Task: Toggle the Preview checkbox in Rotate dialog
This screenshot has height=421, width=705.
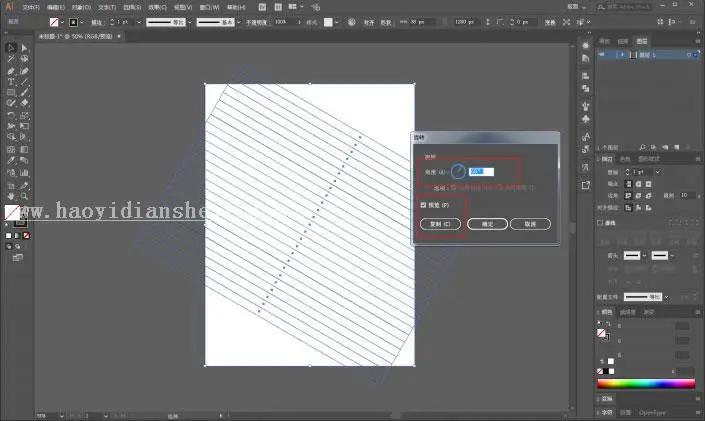Action: coord(423,205)
